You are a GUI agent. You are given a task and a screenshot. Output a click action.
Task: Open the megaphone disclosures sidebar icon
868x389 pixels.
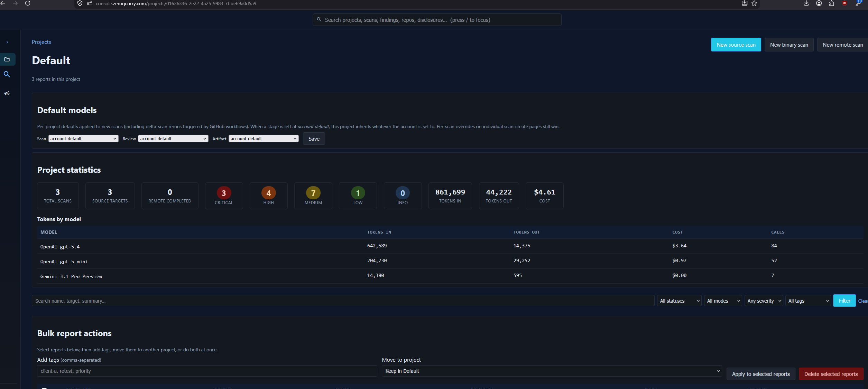pos(7,93)
